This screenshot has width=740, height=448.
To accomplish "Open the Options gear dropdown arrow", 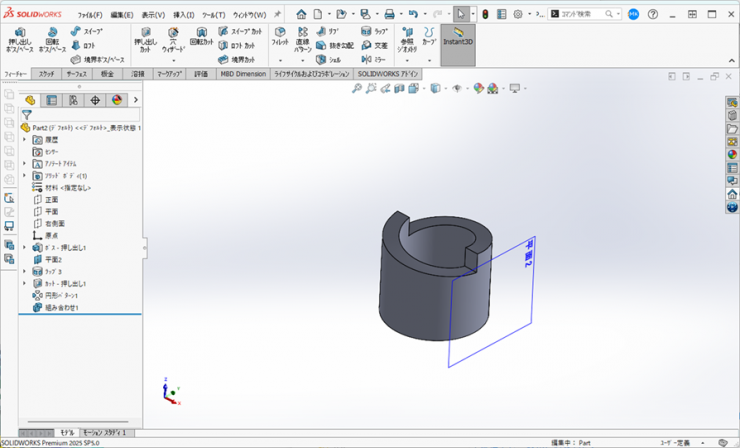I will pyautogui.click(x=531, y=15).
